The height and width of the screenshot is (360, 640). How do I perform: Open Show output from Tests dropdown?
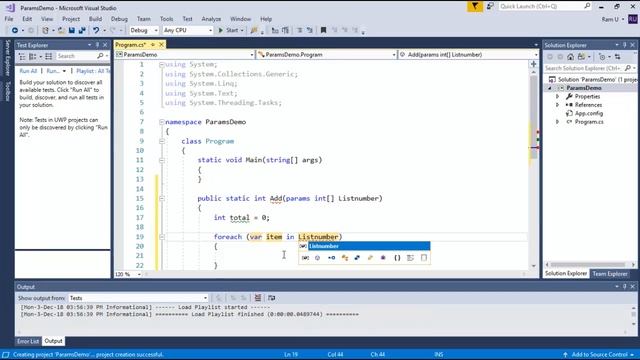click(138, 298)
